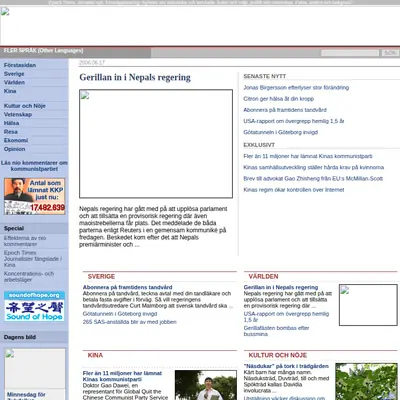This screenshot has width=400, height=400.
Task: Click the KKP counter banner image
Action: [x=35, y=196]
